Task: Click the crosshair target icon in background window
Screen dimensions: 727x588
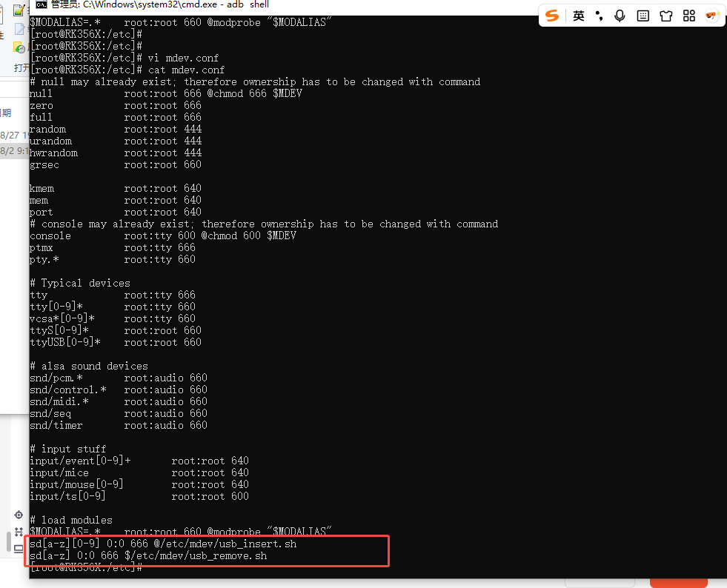Action: click(19, 515)
